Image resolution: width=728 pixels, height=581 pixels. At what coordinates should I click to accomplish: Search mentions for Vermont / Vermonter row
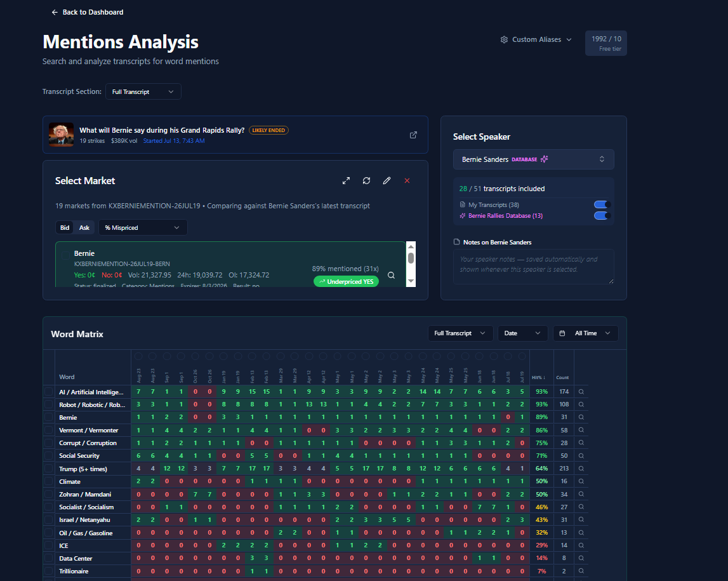(x=581, y=430)
